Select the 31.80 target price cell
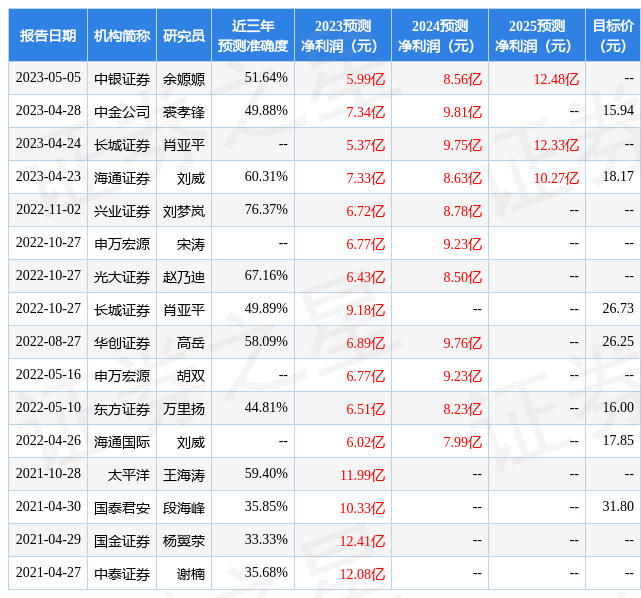 click(618, 507)
